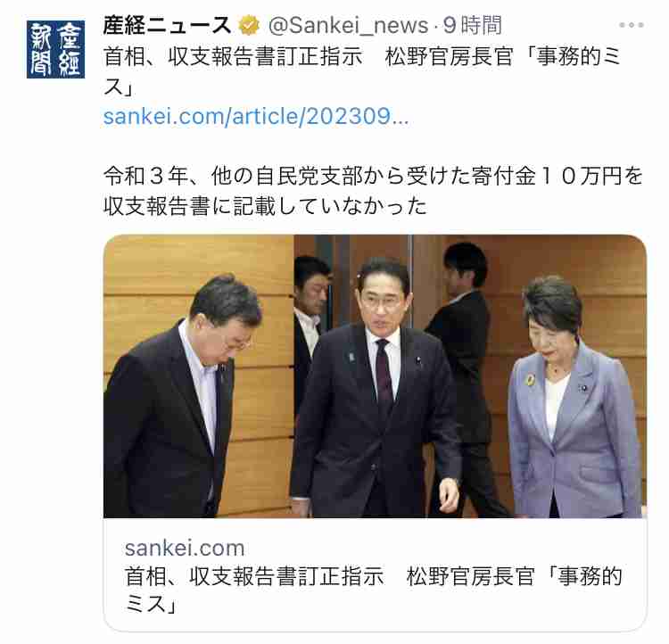Click the tweet headline text 首相、収支報告書訂正指示

click(x=233, y=56)
